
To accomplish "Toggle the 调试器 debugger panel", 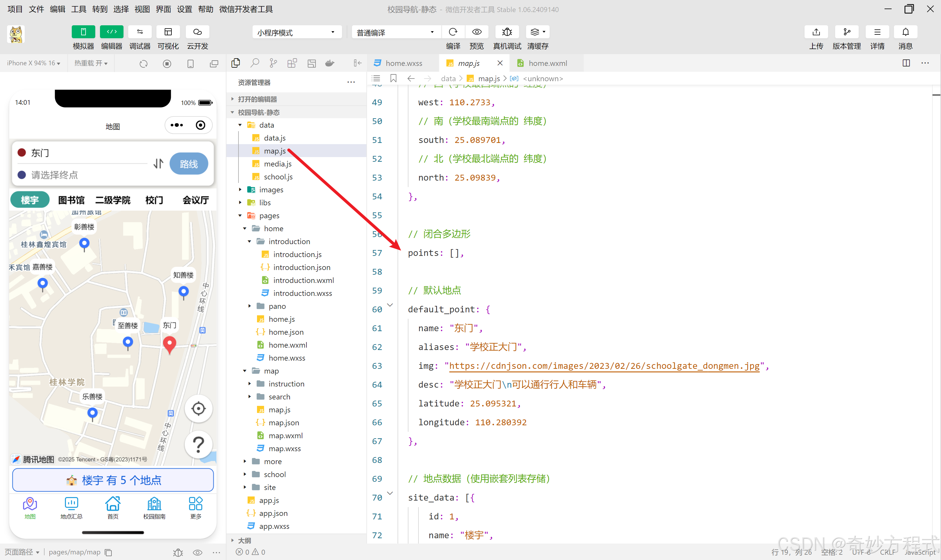I will (140, 32).
